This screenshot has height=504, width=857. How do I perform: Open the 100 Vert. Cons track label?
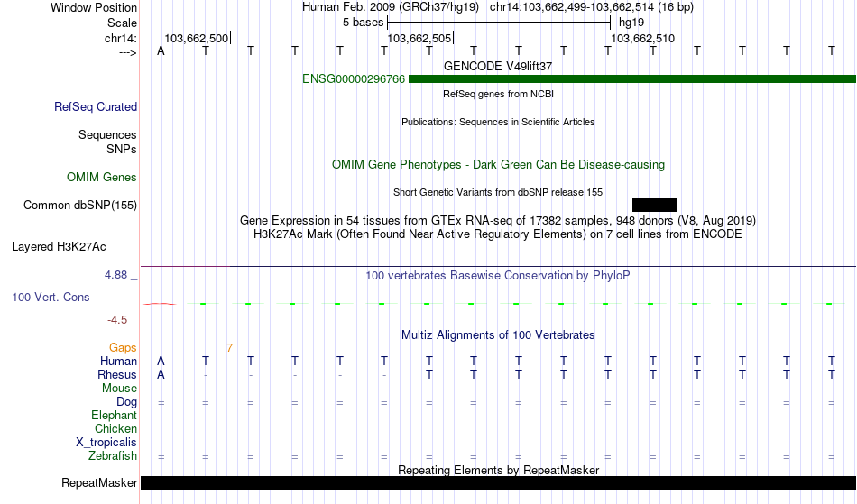point(51,297)
